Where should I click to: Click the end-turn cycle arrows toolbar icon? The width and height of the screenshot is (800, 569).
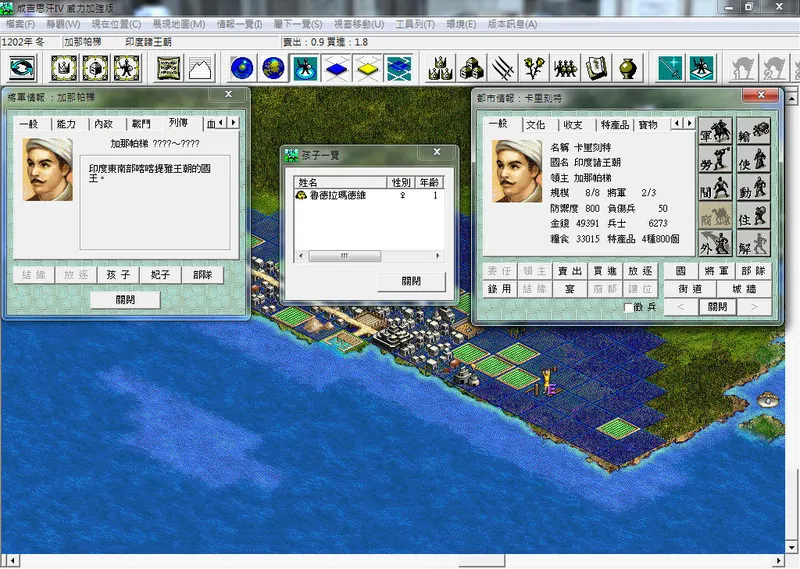tap(22, 68)
